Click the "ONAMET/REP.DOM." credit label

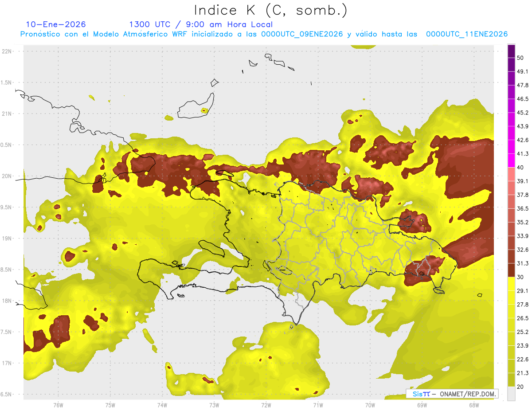[467, 394]
